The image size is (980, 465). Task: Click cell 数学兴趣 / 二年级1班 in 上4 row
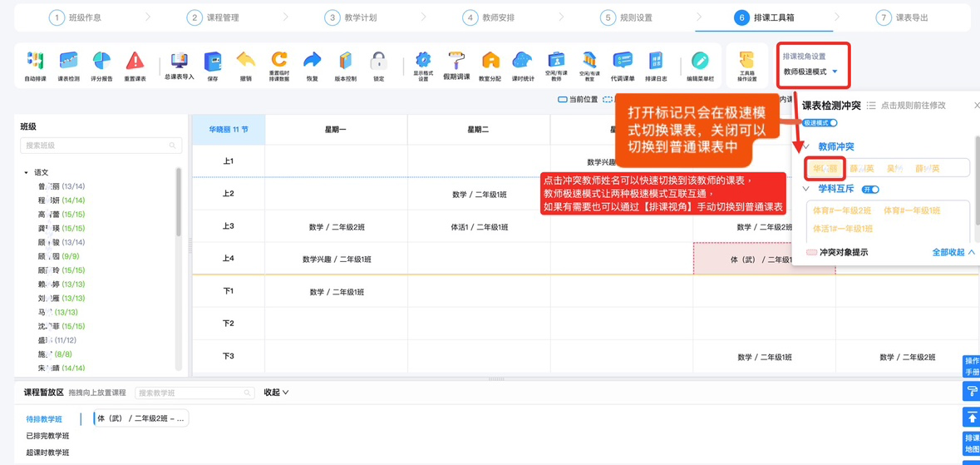tap(337, 259)
